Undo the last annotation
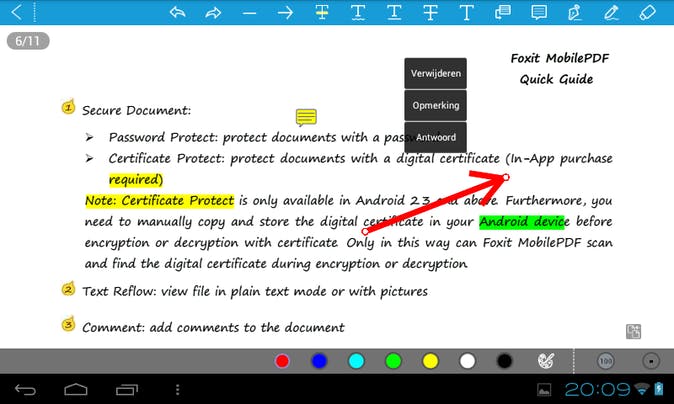 click(178, 12)
